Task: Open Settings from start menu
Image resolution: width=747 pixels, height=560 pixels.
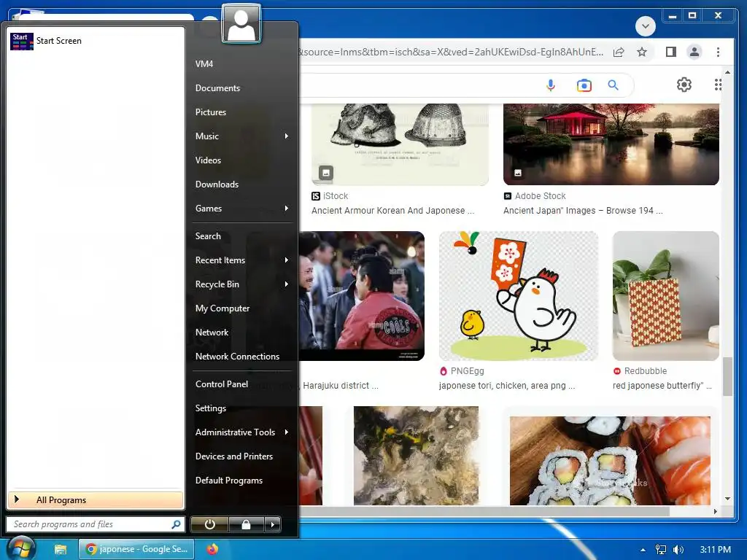Action: pyautogui.click(x=211, y=408)
